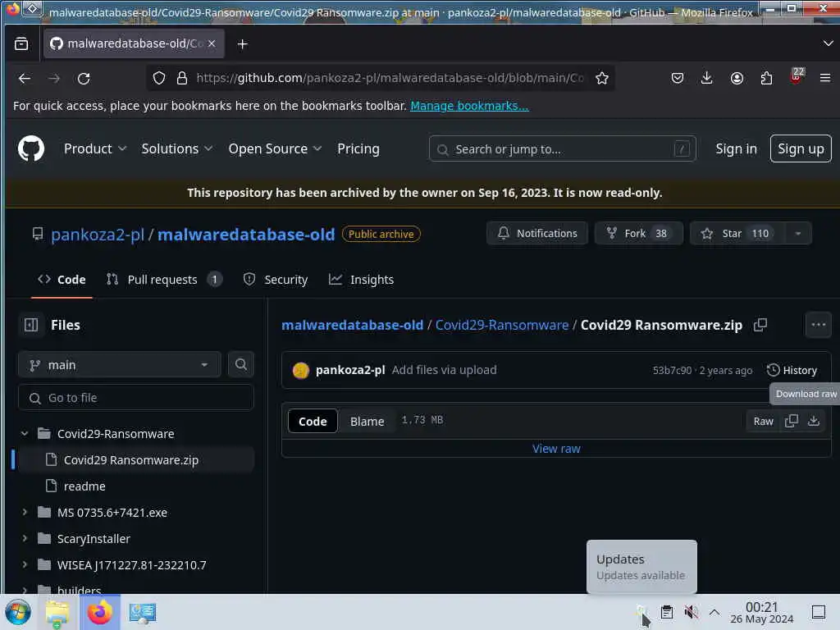Copy raw file contents
Screen dimensions: 840x630
792,421
